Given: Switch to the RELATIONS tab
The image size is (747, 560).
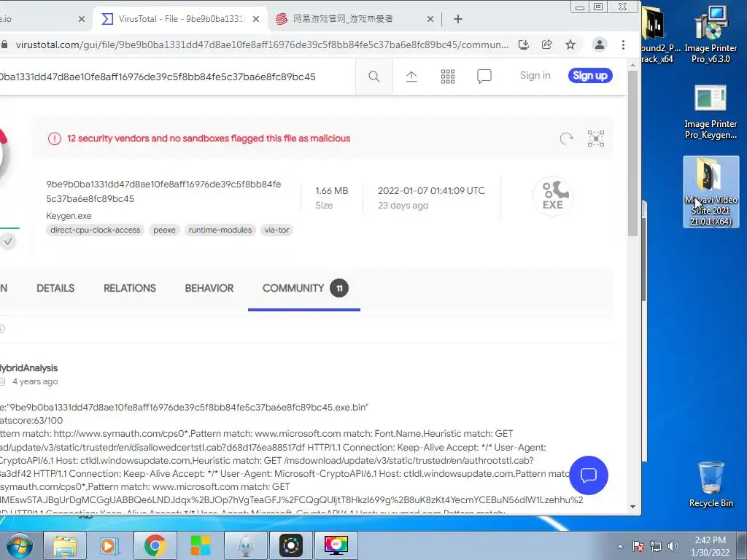Looking at the screenshot, I should point(130,288).
